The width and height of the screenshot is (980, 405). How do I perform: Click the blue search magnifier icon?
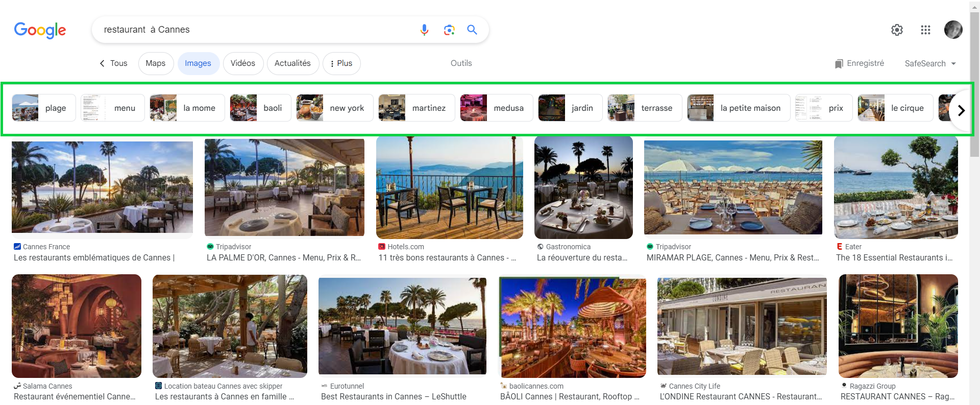(472, 30)
